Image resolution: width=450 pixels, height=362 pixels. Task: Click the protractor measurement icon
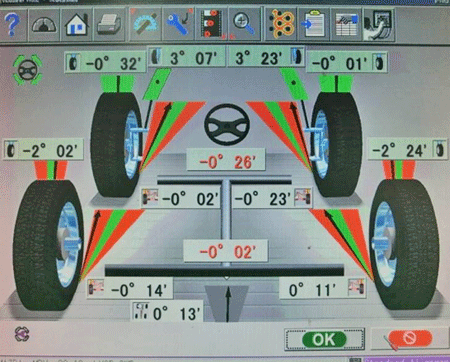(145, 25)
